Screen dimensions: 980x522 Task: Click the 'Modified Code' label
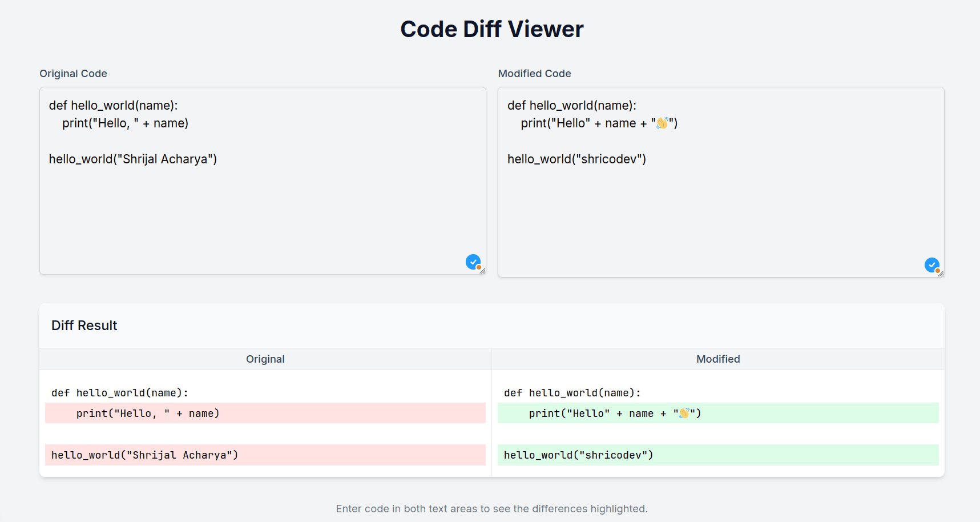pyautogui.click(x=534, y=74)
